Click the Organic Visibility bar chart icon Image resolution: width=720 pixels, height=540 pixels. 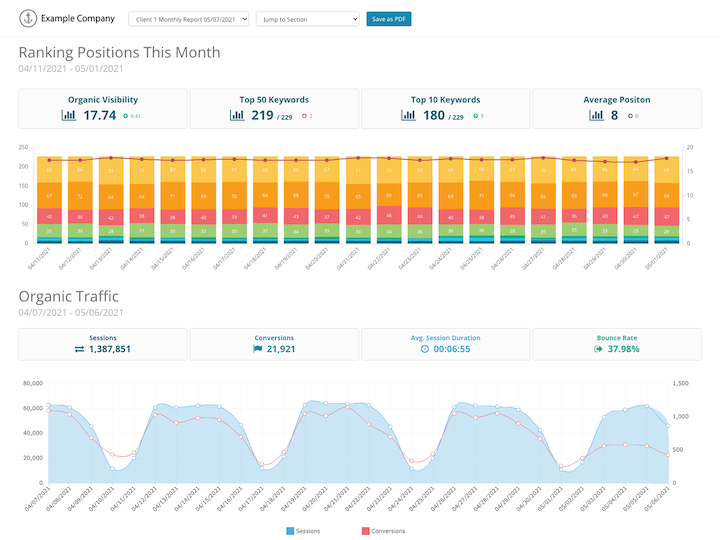pos(69,115)
